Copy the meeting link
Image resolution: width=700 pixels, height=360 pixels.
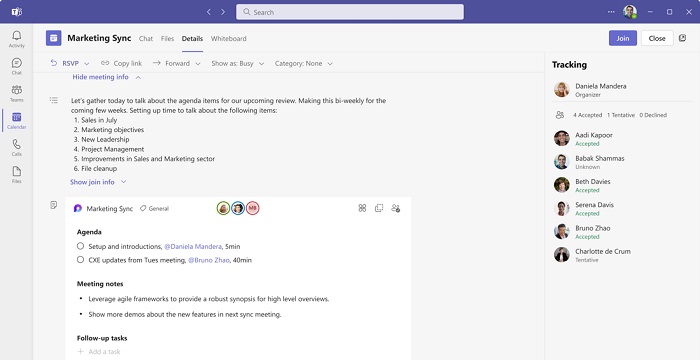121,63
